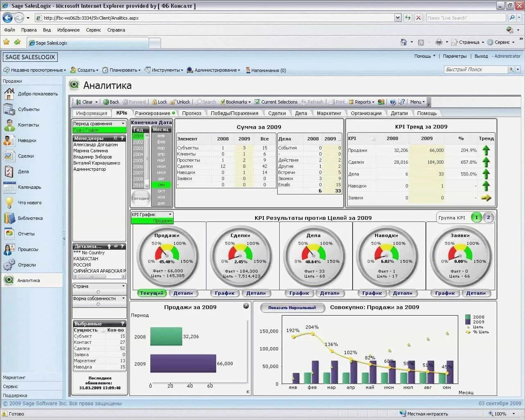
Task: Open the Bookmarks dropdown
Action: click(x=236, y=102)
